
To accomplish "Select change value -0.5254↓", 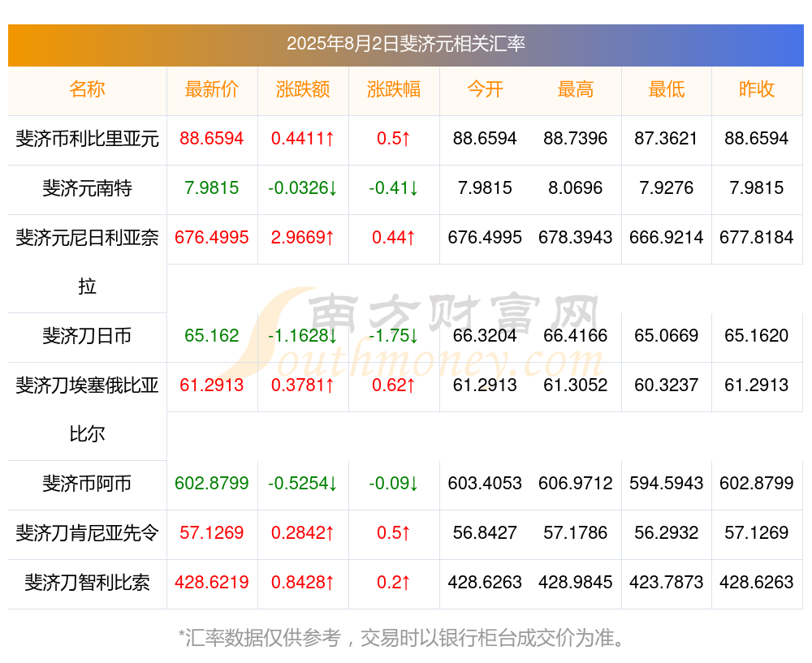I will (303, 484).
